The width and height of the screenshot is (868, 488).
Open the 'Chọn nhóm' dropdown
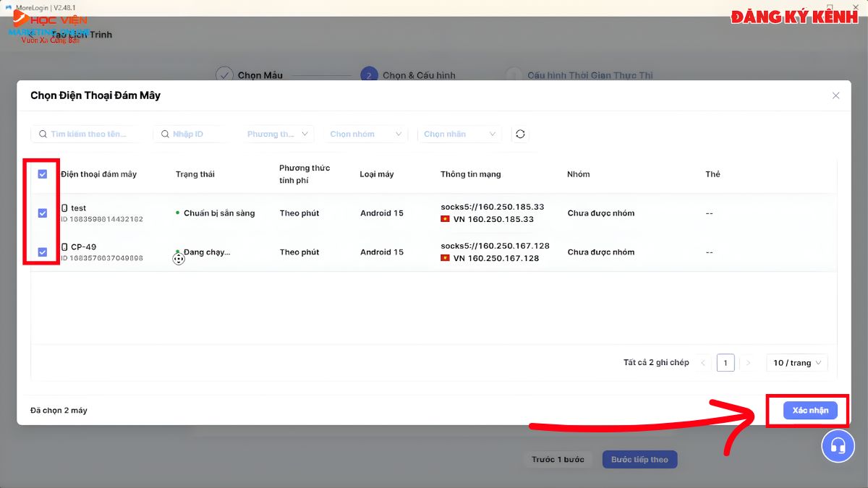point(365,134)
